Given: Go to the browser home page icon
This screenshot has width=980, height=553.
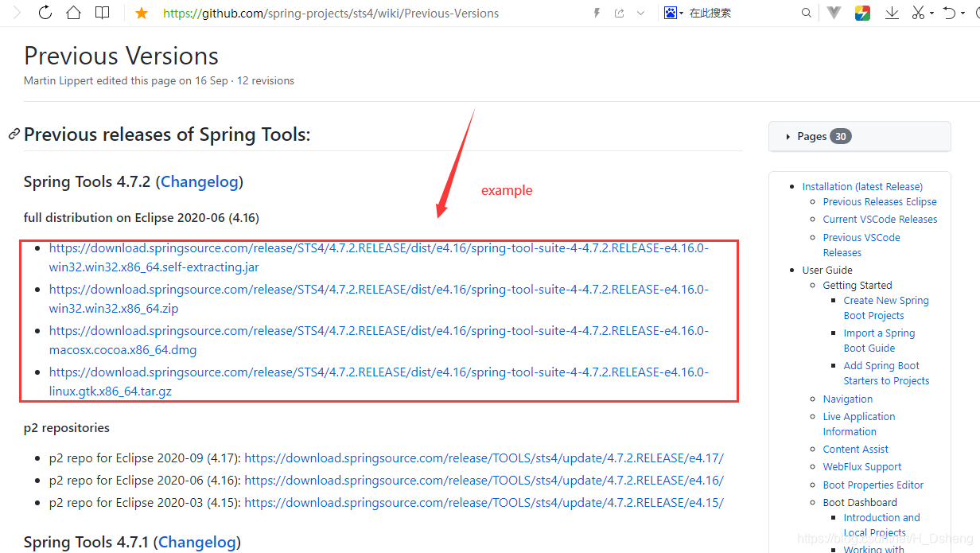Looking at the screenshot, I should [x=73, y=13].
